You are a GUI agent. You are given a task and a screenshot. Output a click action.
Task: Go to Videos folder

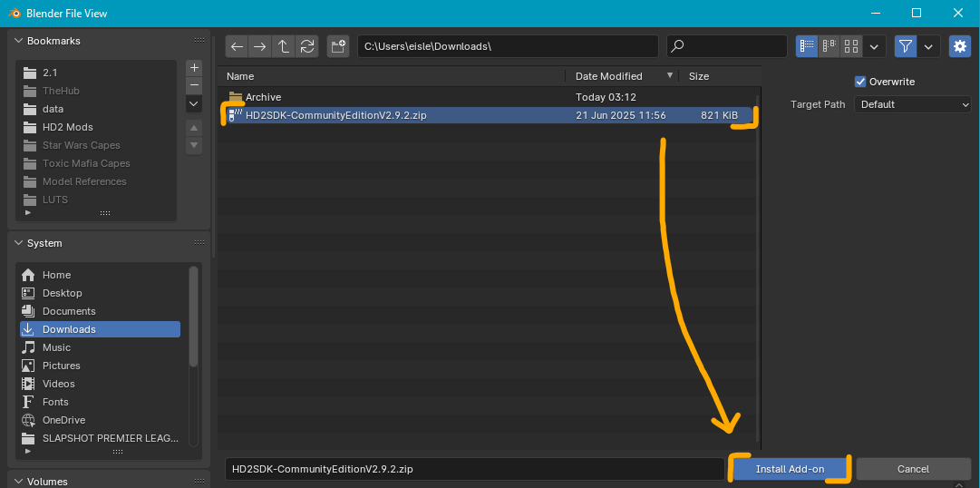(x=100, y=384)
